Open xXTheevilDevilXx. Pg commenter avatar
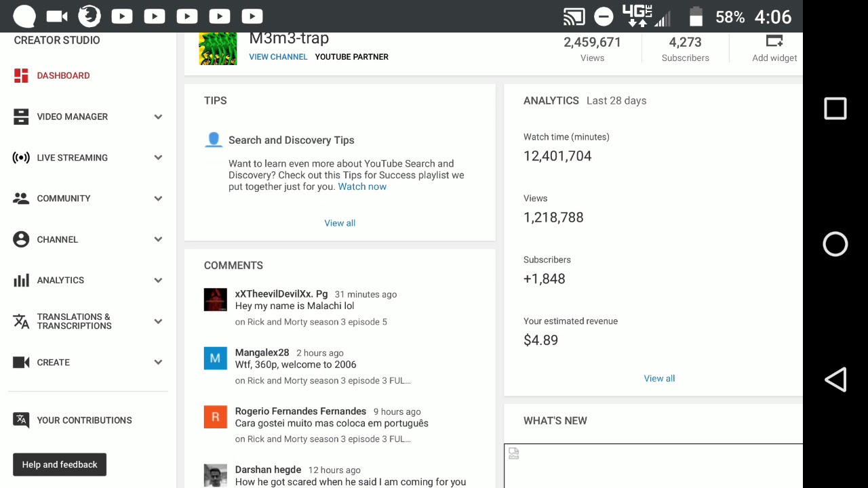This screenshot has height=488, width=868. tap(216, 300)
